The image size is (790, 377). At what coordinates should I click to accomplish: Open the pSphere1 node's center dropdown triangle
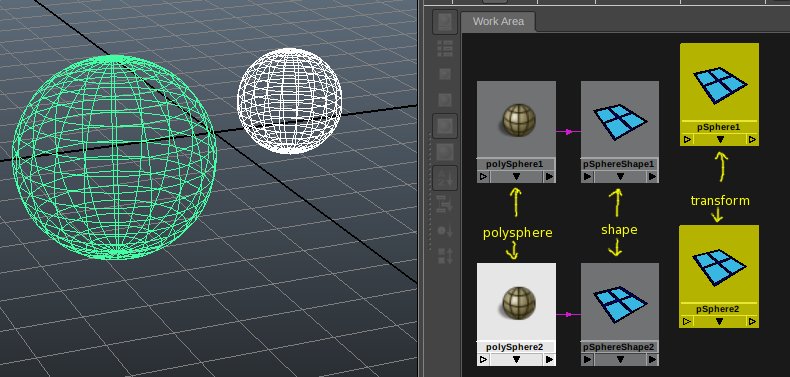pos(719,140)
